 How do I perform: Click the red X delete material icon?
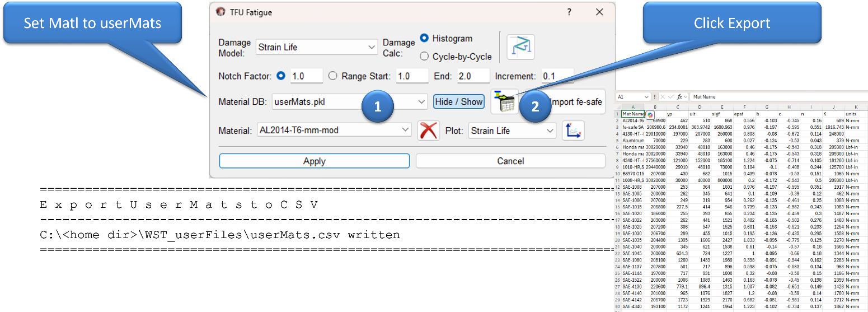point(429,131)
